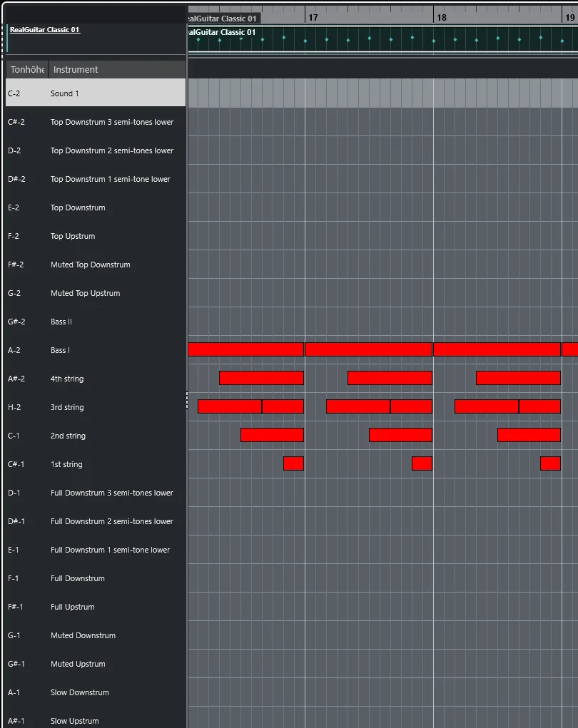This screenshot has width=578, height=728.
Task: Select the 'Top Downstrum 3 semi-tones lower' row
Action: point(96,122)
